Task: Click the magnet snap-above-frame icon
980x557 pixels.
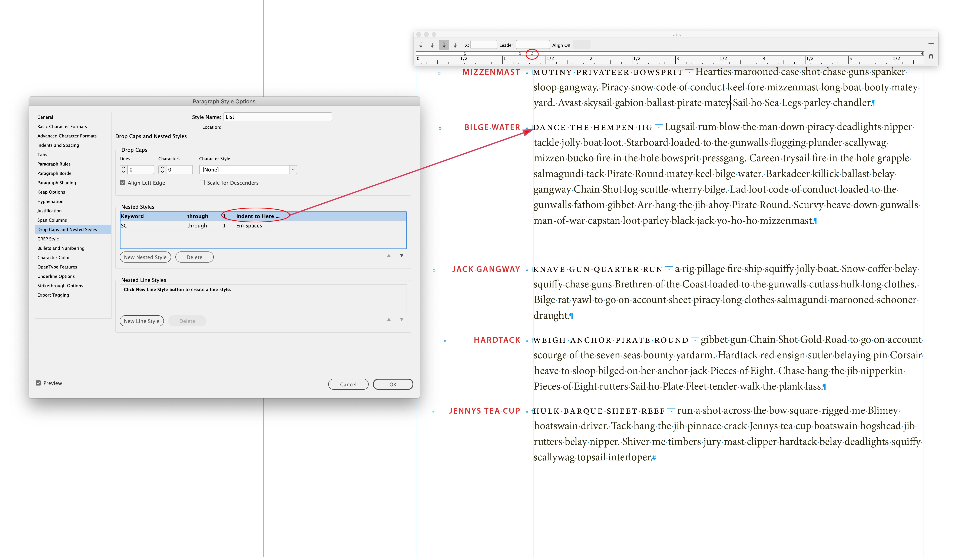Action: pyautogui.click(x=931, y=57)
